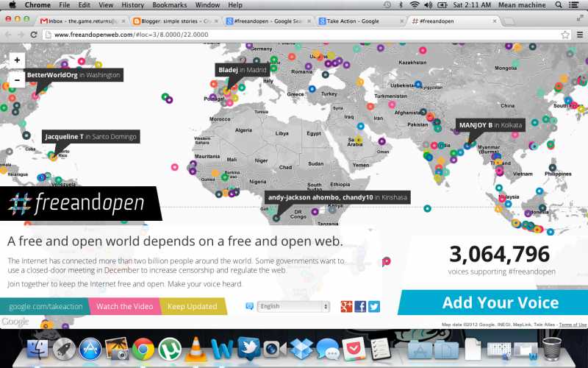588x368 pixels.
Task: Click the language speech bubble icon
Action: pos(249,306)
